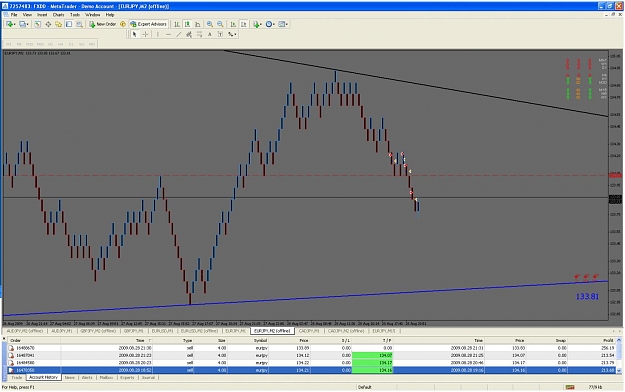Image resolution: width=625 pixels, height=392 pixels.
Task: Open the New Chart dropdown arrow
Action: [15, 24]
